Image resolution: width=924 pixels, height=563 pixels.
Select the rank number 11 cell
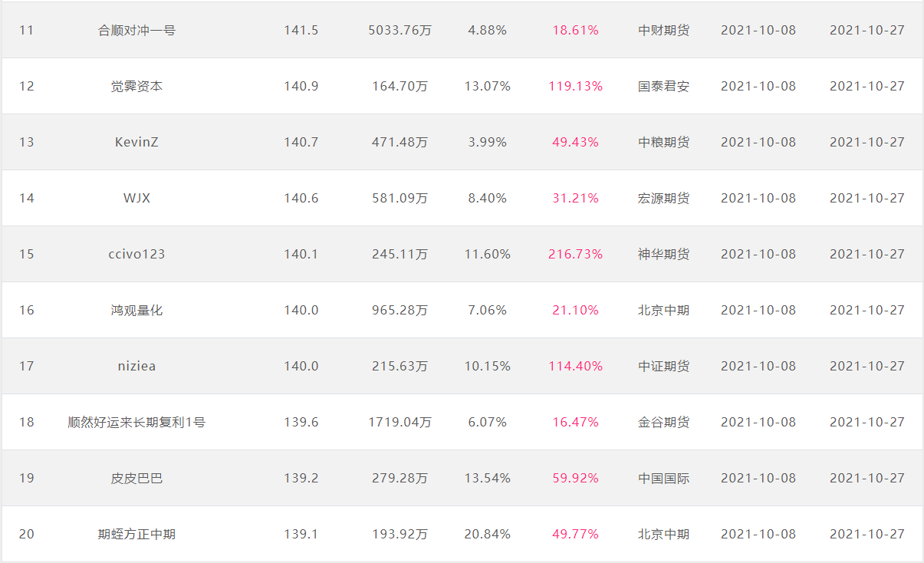27,31
